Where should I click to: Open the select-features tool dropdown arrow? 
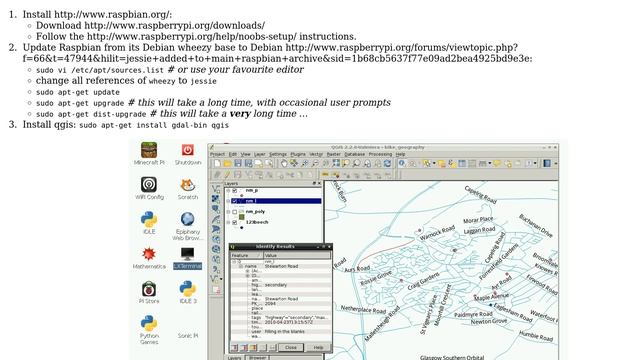(434, 163)
